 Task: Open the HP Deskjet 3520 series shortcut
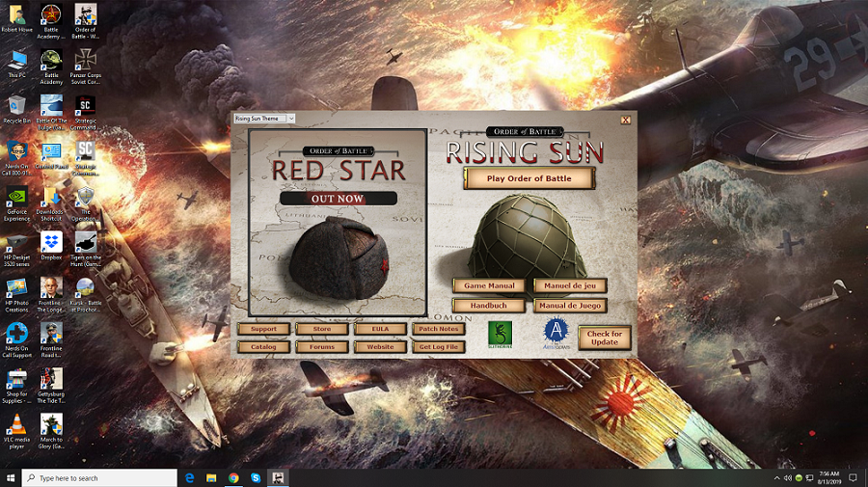(x=17, y=250)
